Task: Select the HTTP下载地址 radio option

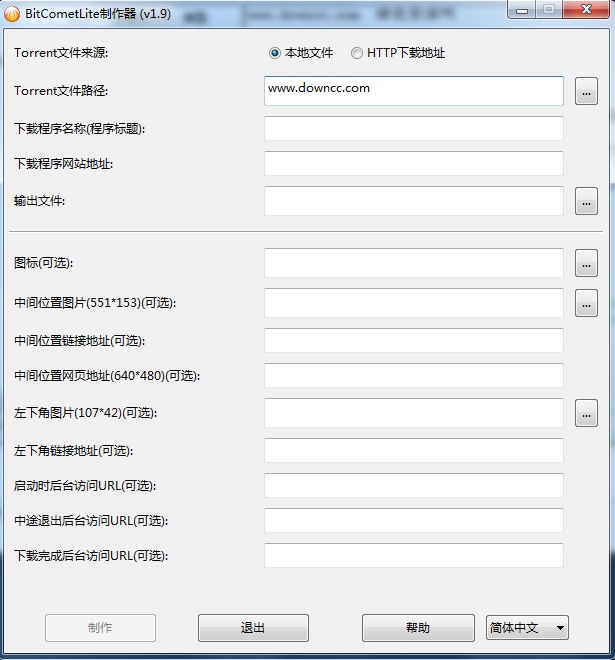Action: pyautogui.click(x=357, y=53)
